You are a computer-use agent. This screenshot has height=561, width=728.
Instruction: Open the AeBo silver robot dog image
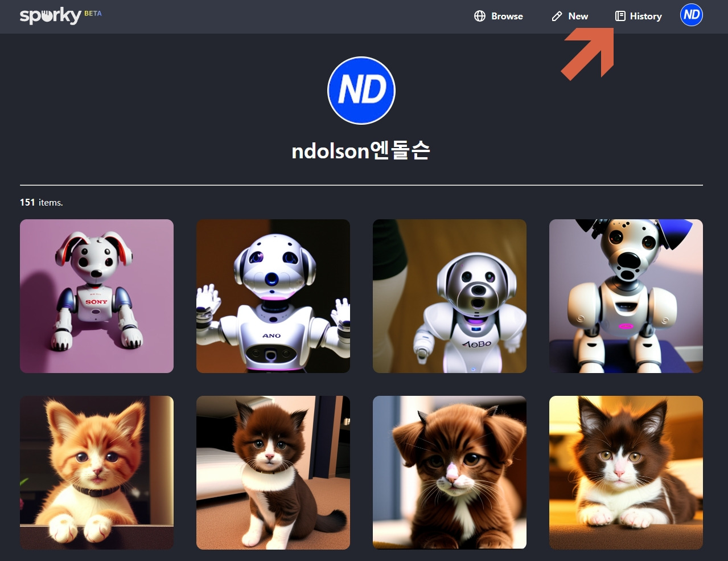450,296
